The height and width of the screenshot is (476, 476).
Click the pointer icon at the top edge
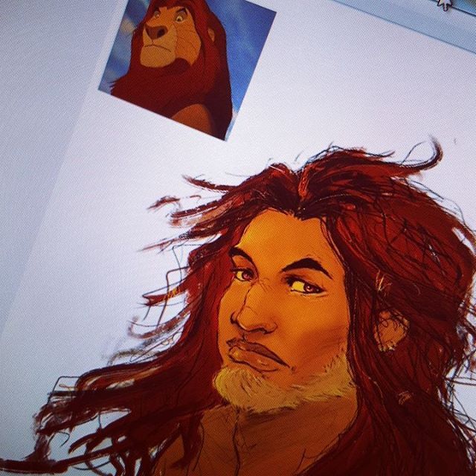pos(445,4)
